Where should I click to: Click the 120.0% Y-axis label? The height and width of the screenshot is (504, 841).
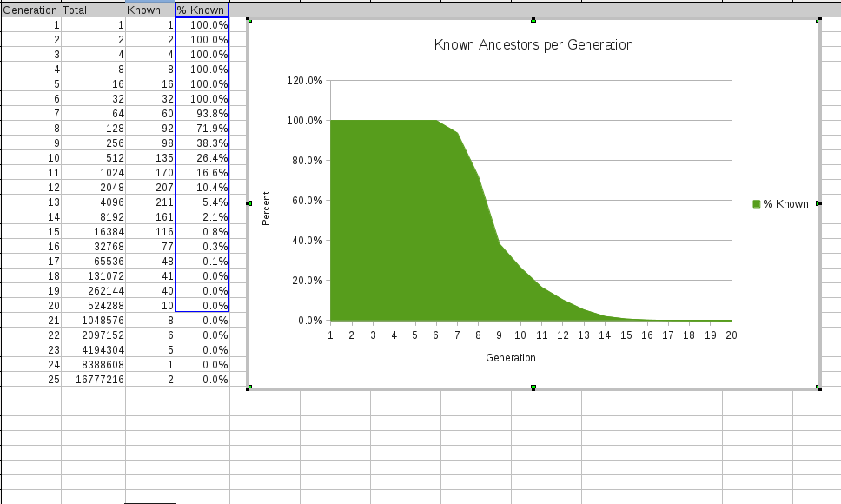(x=305, y=81)
